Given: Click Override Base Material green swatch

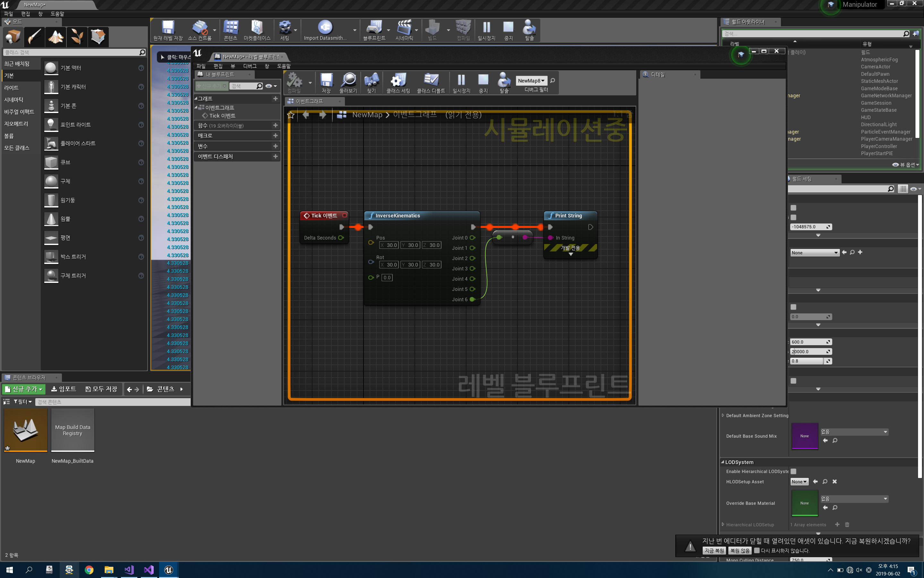Looking at the screenshot, I should [805, 503].
